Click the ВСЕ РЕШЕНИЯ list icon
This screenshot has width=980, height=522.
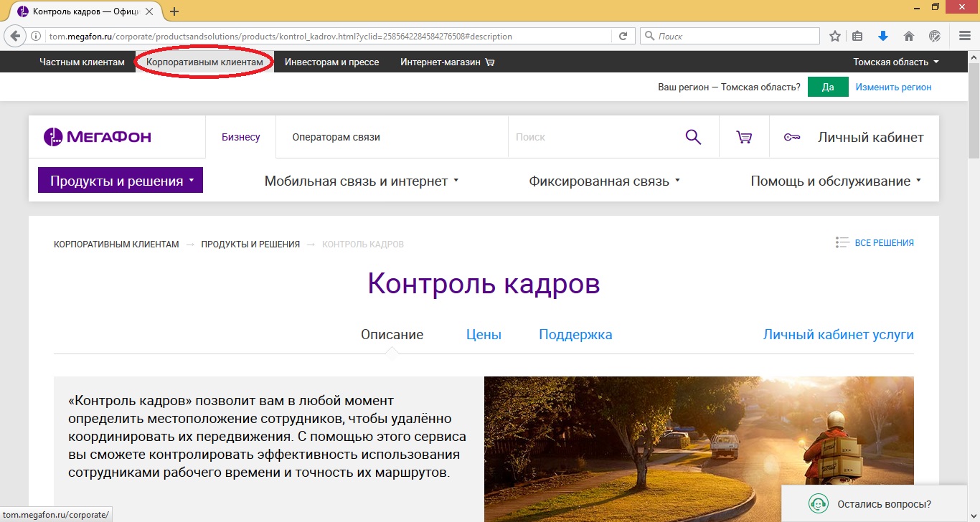coord(841,242)
